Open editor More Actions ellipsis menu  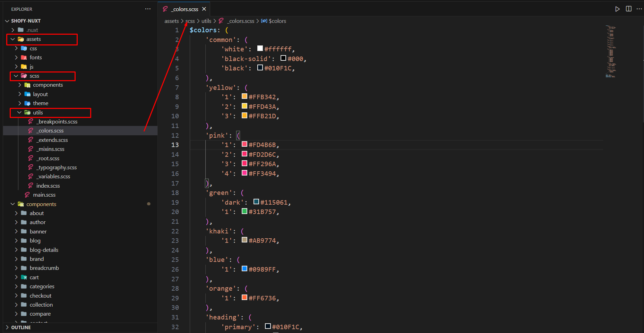coord(639,9)
